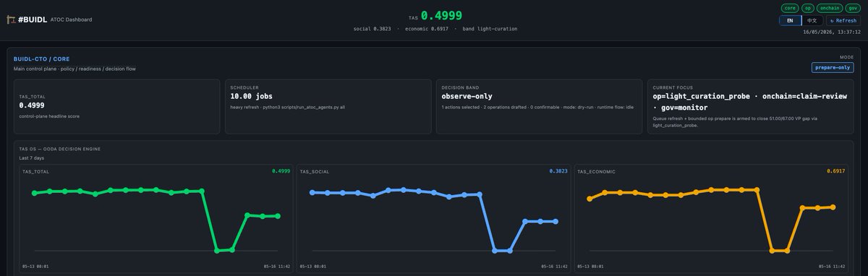Click the heavy refresh script description
This screenshot has height=276, width=868.
(x=288, y=107)
